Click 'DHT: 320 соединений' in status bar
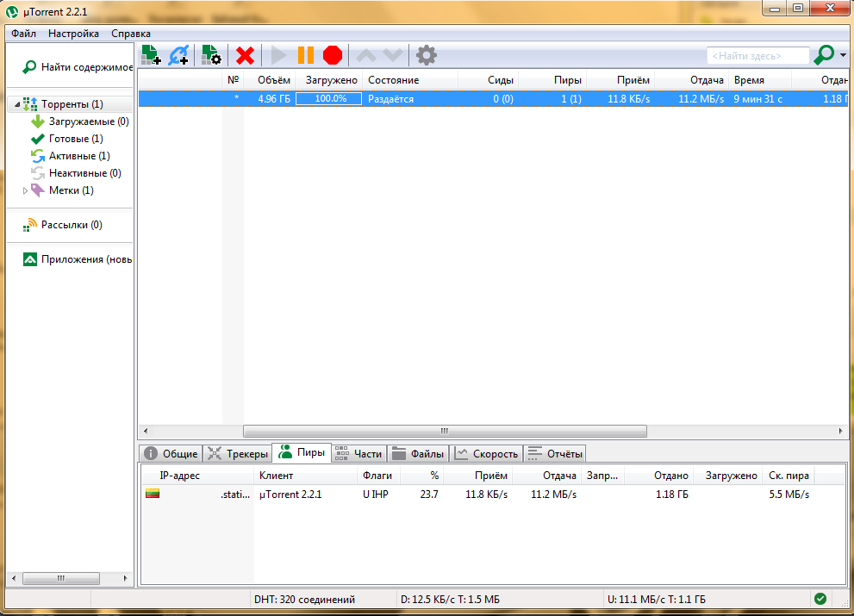 pos(304,600)
